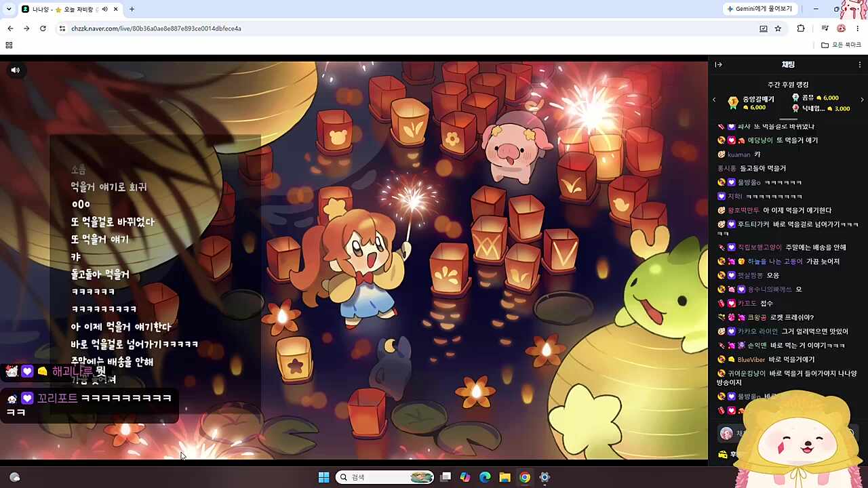The width and height of the screenshot is (868, 488).
Task: Click the Gemini에게 물어보기 button
Action: click(759, 9)
